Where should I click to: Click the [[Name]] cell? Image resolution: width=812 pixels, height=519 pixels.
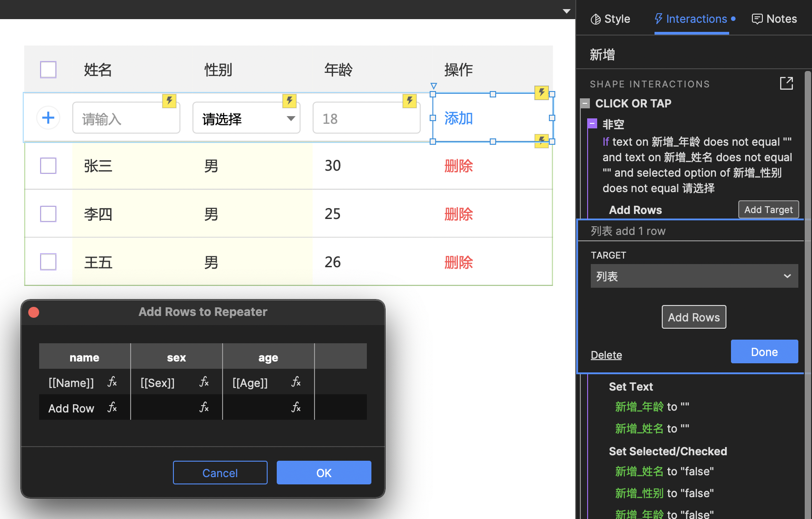tap(71, 382)
